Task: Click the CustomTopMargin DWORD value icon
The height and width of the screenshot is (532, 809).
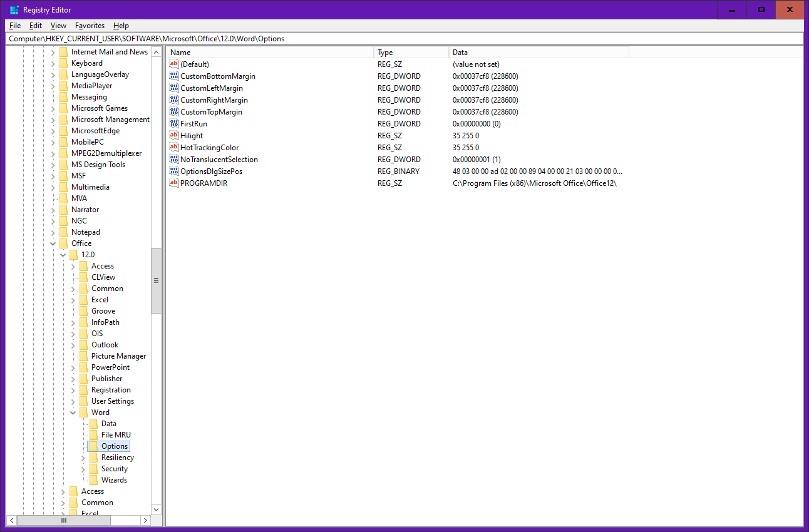Action: (174, 112)
